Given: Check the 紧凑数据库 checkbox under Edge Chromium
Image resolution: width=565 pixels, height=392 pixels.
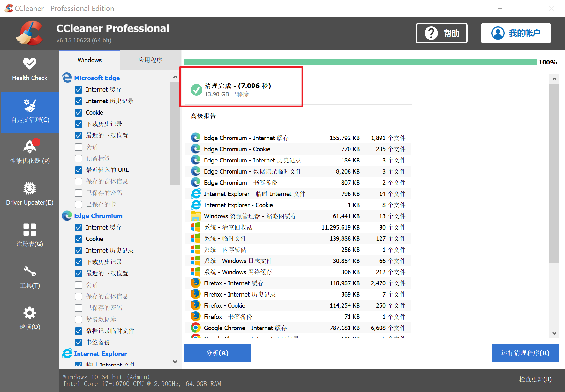Looking at the screenshot, I should [x=79, y=320].
